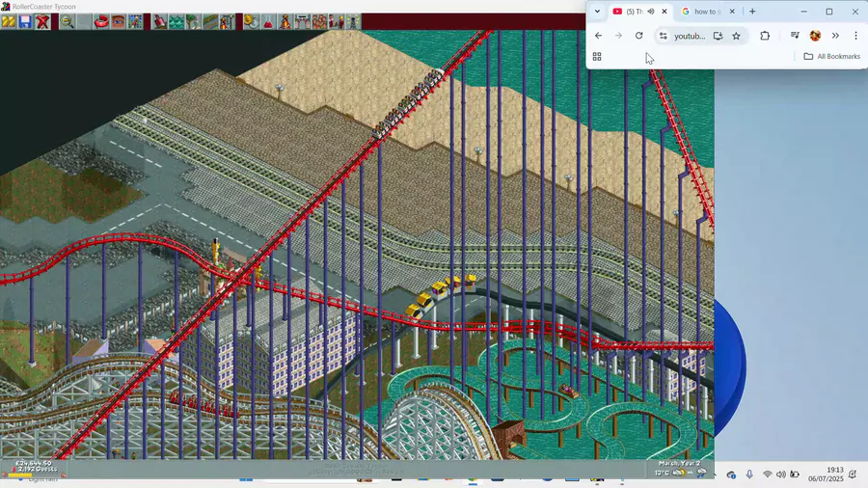Image resolution: width=868 pixels, height=488 pixels.
Task: View site information in address bar
Action: point(663,36)
